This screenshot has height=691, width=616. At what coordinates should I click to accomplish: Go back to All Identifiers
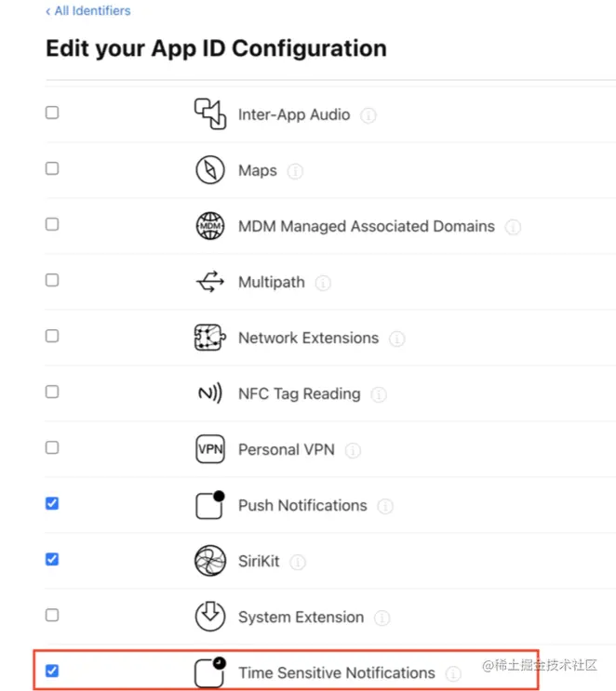(88, 11)
